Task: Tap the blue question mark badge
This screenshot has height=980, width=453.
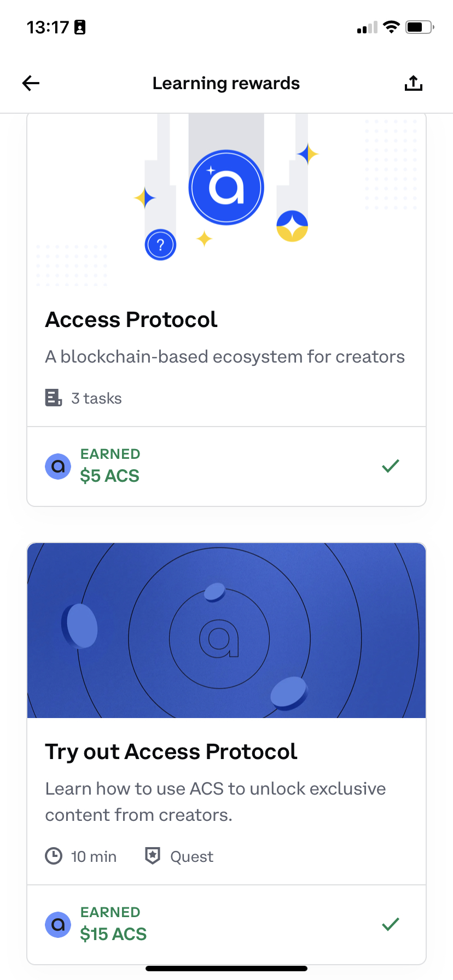Action: pyautogui.click(x=160, y=244)
